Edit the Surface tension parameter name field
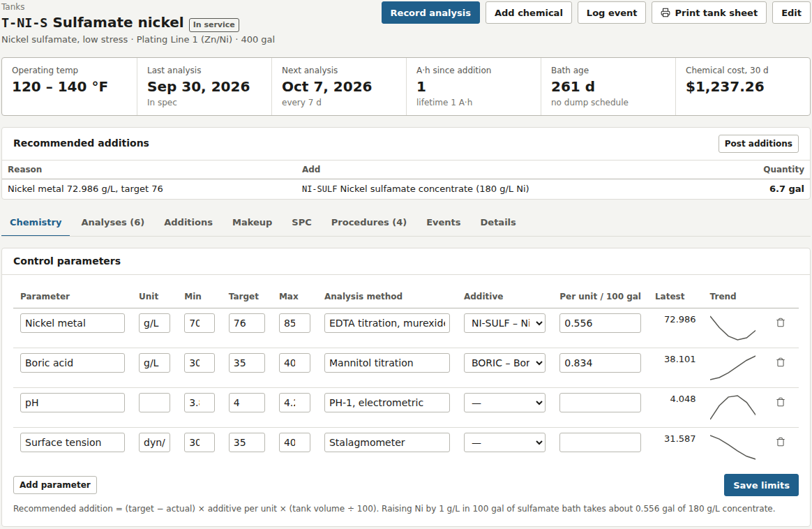 (73, 442)
